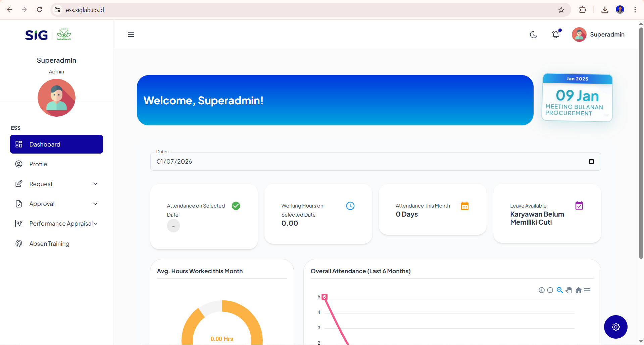The width and height of the screenshot is (644, 345).
Task: Activate box zoom mode on the chart
Action: [x=559, y=290]
